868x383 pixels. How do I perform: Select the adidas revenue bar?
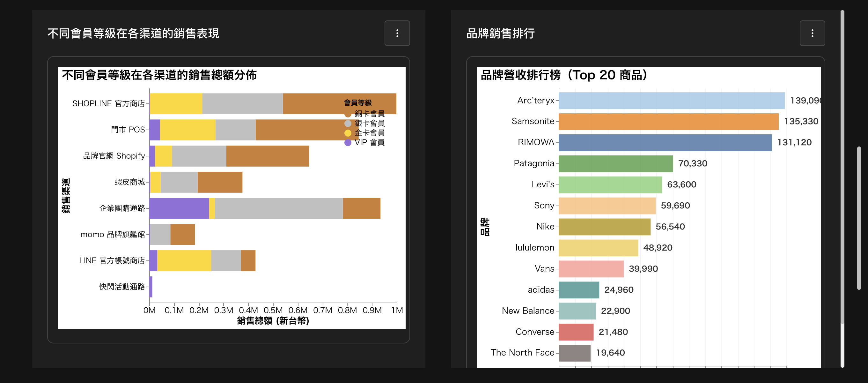click(x=579, y=290)
